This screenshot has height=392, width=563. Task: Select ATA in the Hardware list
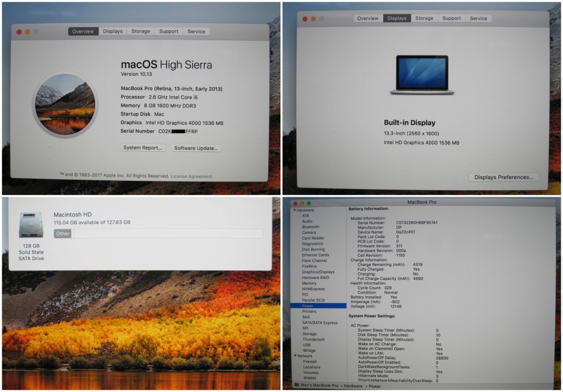306,216
